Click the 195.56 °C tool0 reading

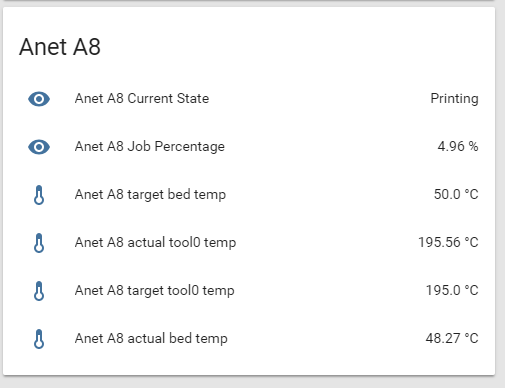448,242
